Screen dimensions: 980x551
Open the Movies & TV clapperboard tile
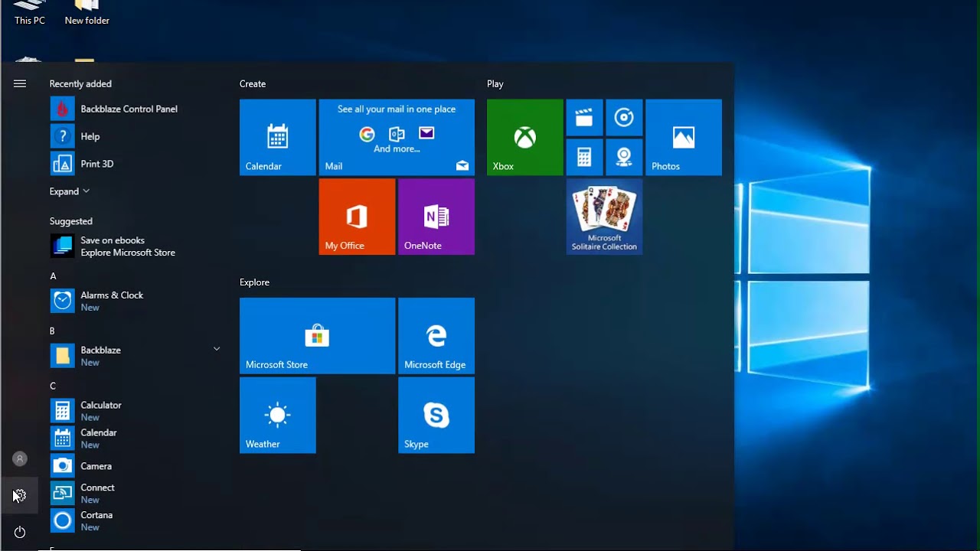(x=584, y=118)
